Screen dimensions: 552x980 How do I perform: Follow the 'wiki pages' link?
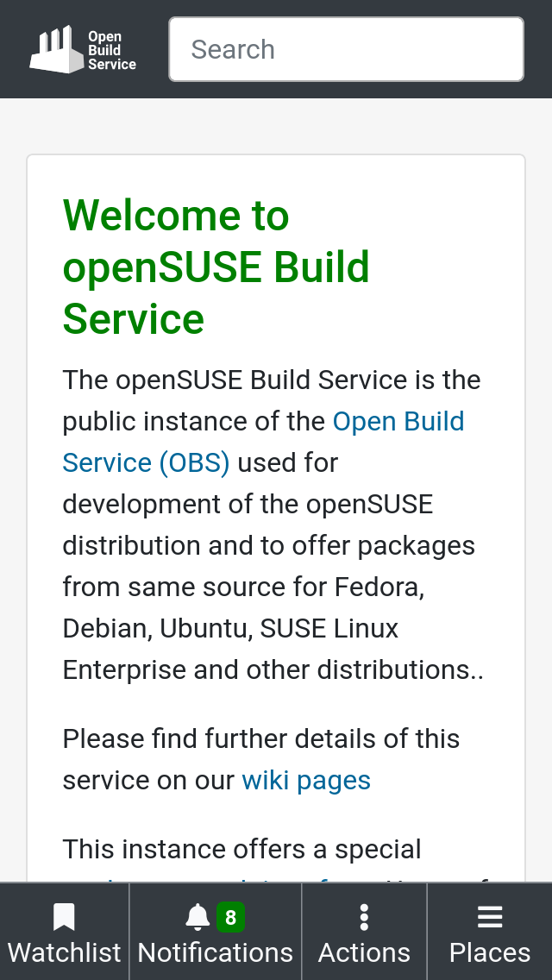pos(306,780)
